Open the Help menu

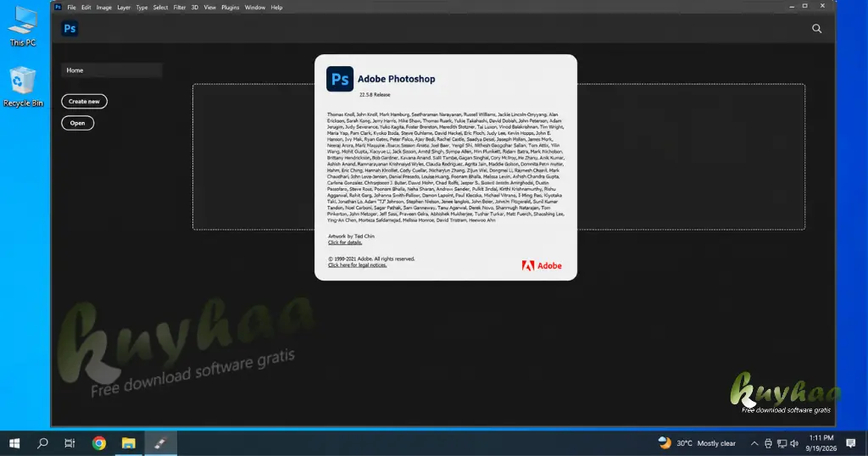pyautogui.click(x=277, y=7)
